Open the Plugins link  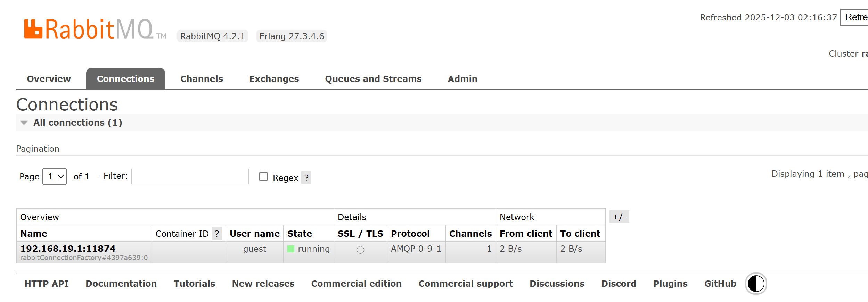click(x=670, y=284)
